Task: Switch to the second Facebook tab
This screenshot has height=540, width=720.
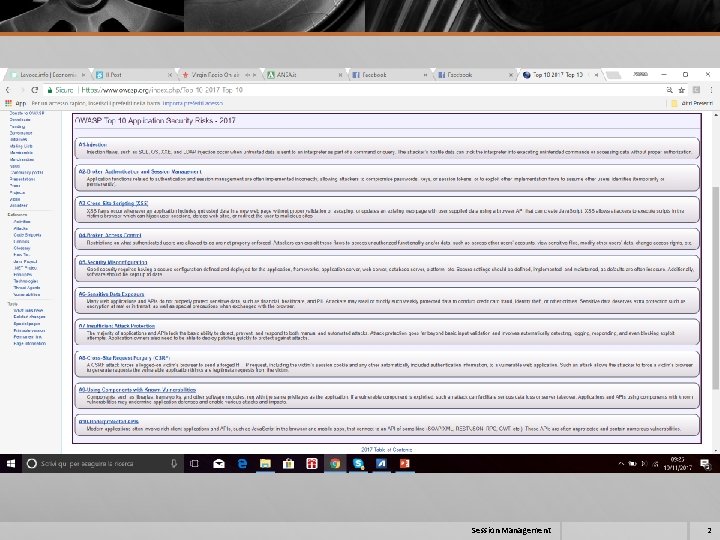Action: point(475,74)
